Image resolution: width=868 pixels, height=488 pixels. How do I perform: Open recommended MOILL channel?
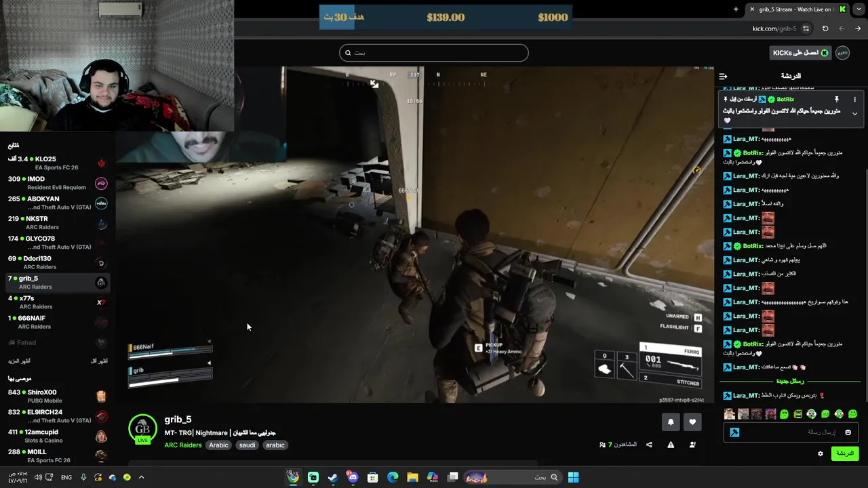[x=58, y=455]
